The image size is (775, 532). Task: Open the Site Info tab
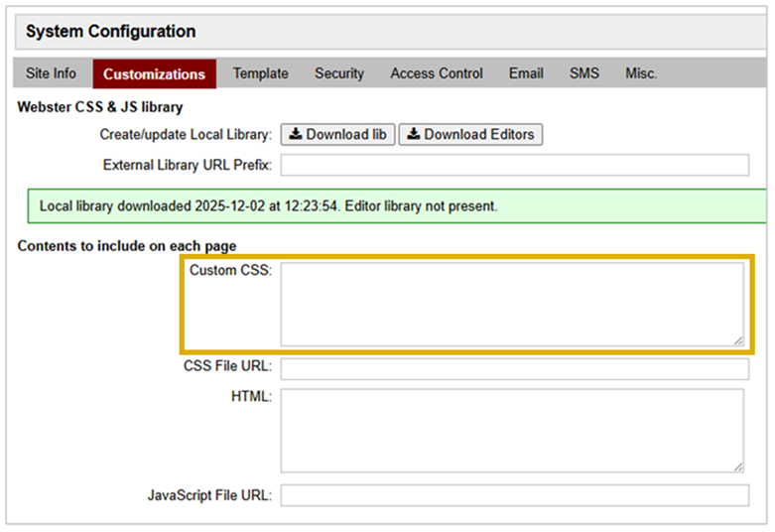coord(51,73)
